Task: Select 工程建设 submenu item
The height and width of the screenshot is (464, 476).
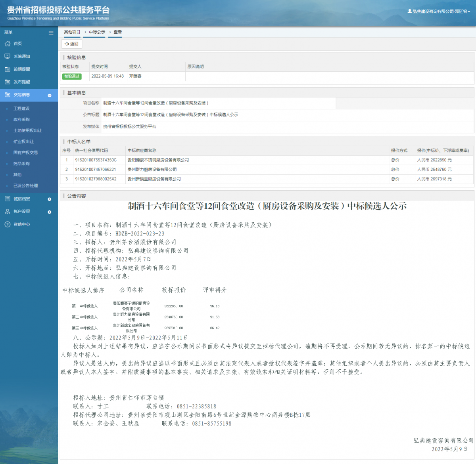Action: pos(21,109)
